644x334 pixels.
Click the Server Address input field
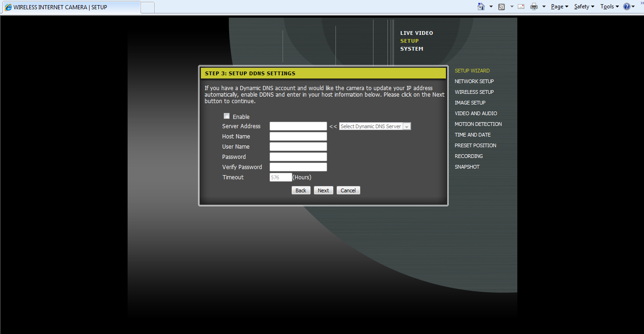point(298,126)
